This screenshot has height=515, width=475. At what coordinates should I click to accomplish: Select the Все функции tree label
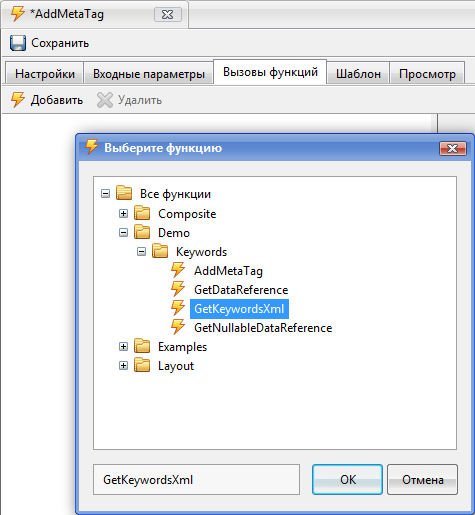point(175,194)
